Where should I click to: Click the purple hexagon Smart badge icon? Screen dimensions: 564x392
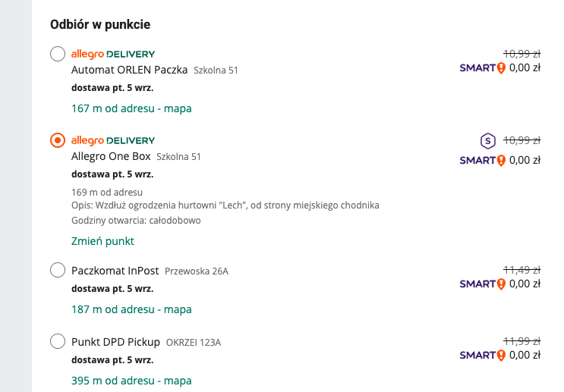click(487, 140)
